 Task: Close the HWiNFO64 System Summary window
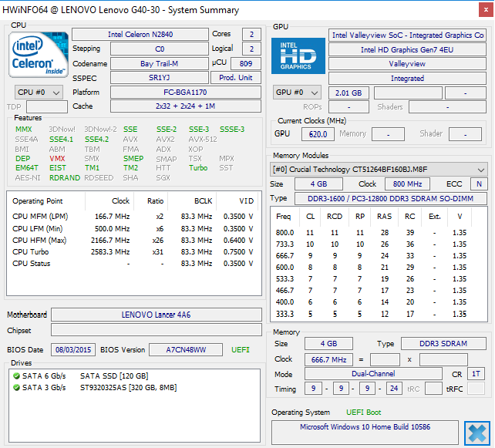pyautogui.click(x=486, y=10)
